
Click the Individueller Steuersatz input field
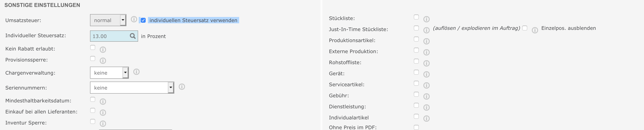tap(109, 36)
